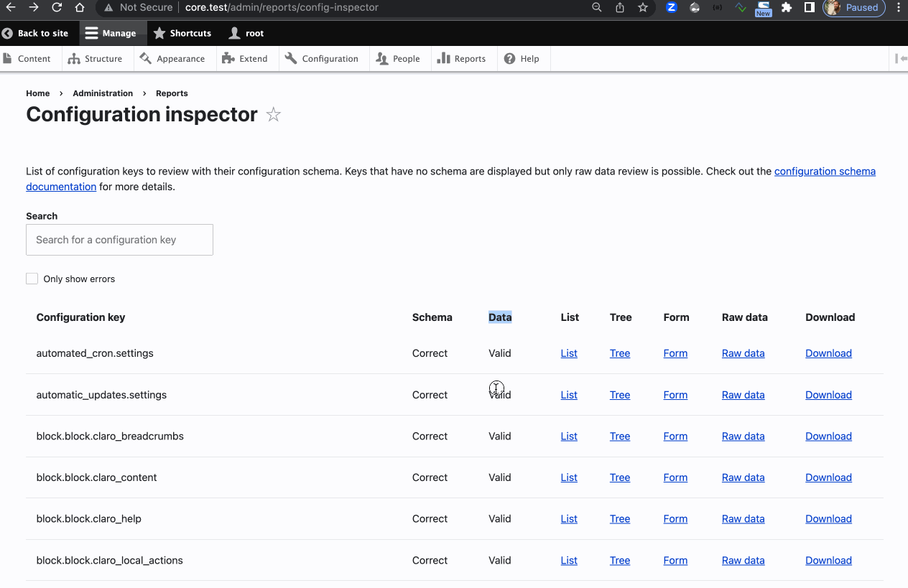Download the automated_cron.settings configuration

point(828,353)
